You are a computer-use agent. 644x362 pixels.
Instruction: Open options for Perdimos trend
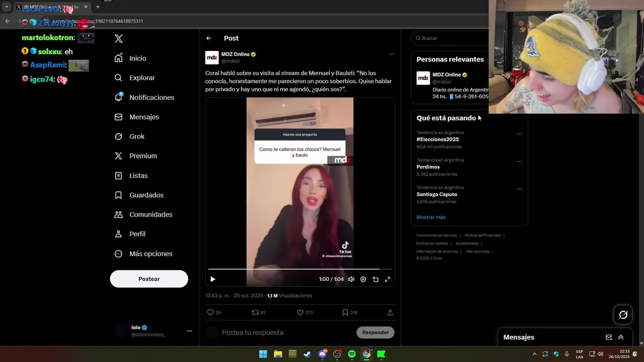click(519, 161)
